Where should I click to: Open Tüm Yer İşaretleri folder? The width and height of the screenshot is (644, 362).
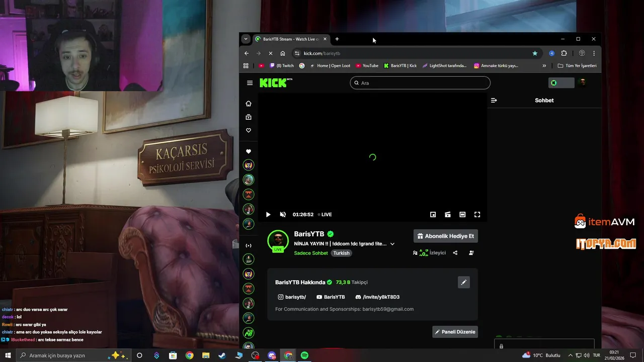coord(577,65)
